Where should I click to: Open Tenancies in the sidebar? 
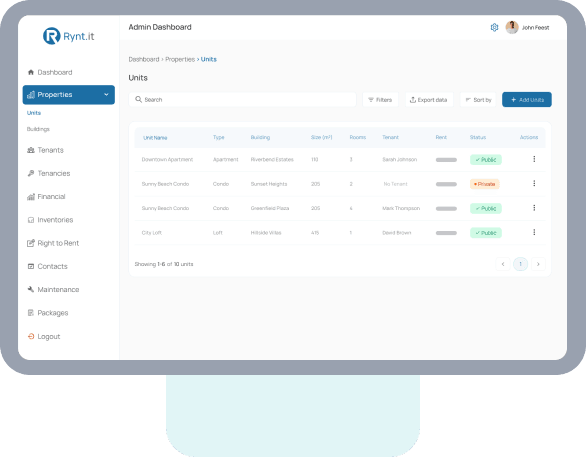coord(49,173)
